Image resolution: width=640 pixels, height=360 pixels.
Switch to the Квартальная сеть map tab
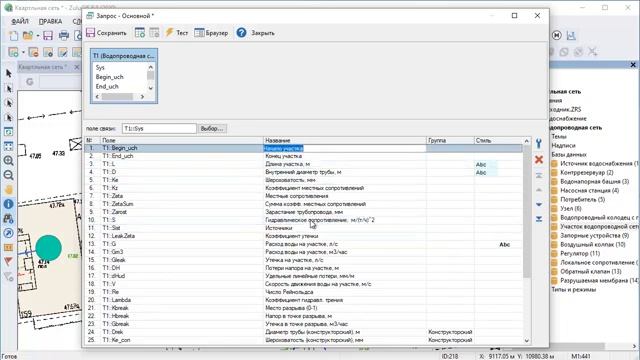(x=43, y=67)
